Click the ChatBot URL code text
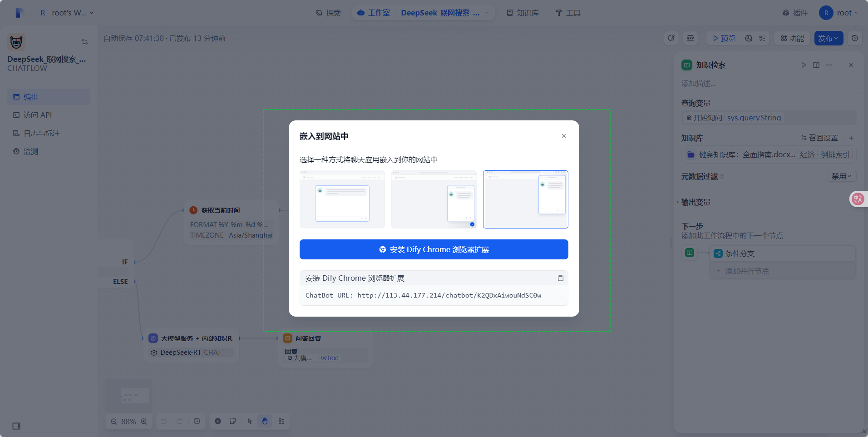The height and width of the screenshot is (437, 868). (423, 295)
